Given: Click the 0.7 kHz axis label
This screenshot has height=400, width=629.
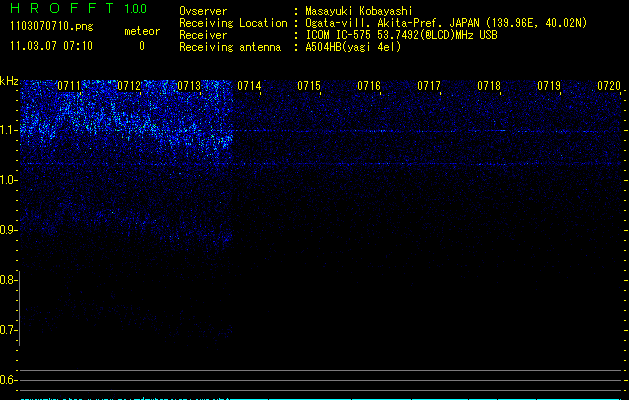Looking at the screenshot, I should click(x=9, y=330).
